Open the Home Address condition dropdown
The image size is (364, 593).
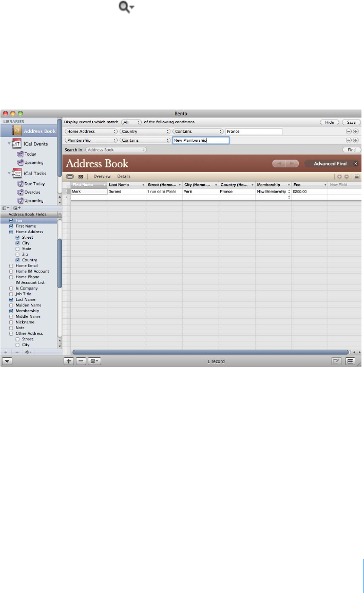[91, 131]
